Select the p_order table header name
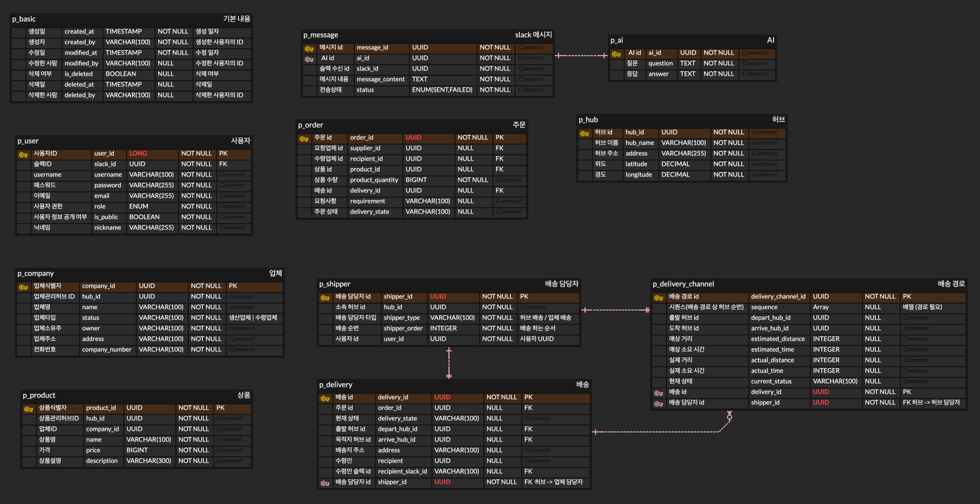Image resolution: width=980 pixels, height=504 pixels. tap(310, 125)
